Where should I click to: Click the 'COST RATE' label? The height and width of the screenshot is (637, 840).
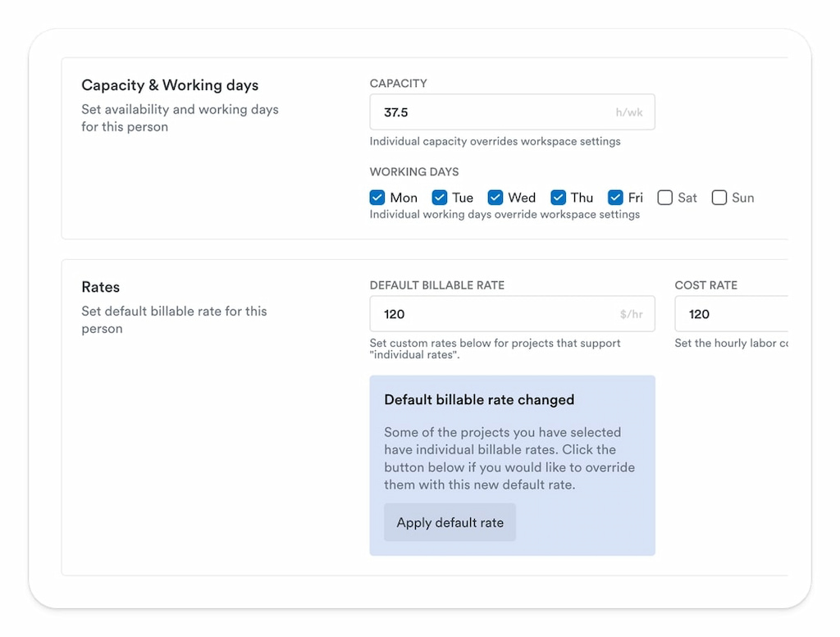click(706, 285)
